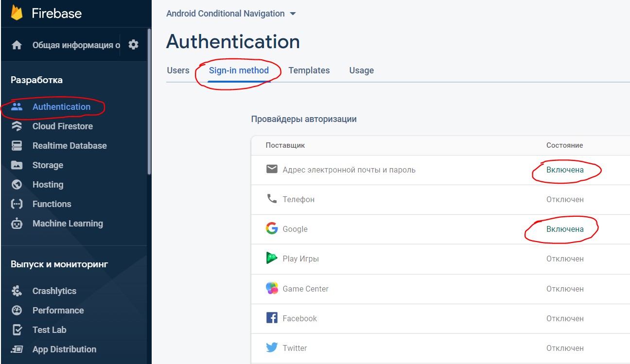Select the Game Center provider name

[305, 289]
